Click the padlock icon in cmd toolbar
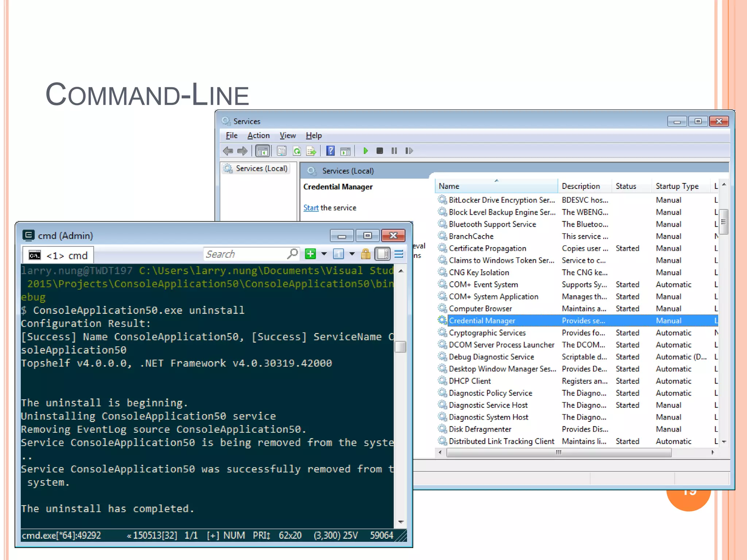This screenshot has height=560, width=747. pos(365,254)
